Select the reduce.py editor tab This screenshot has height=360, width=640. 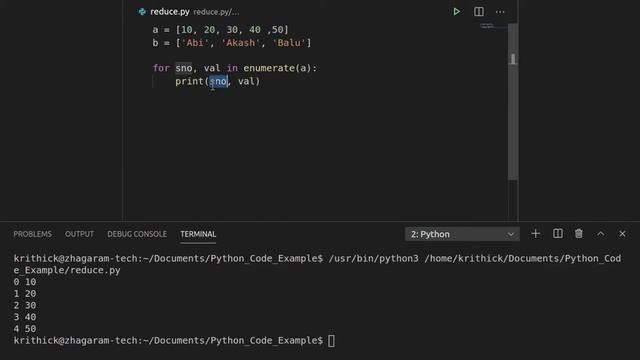[x=169, y=12]
